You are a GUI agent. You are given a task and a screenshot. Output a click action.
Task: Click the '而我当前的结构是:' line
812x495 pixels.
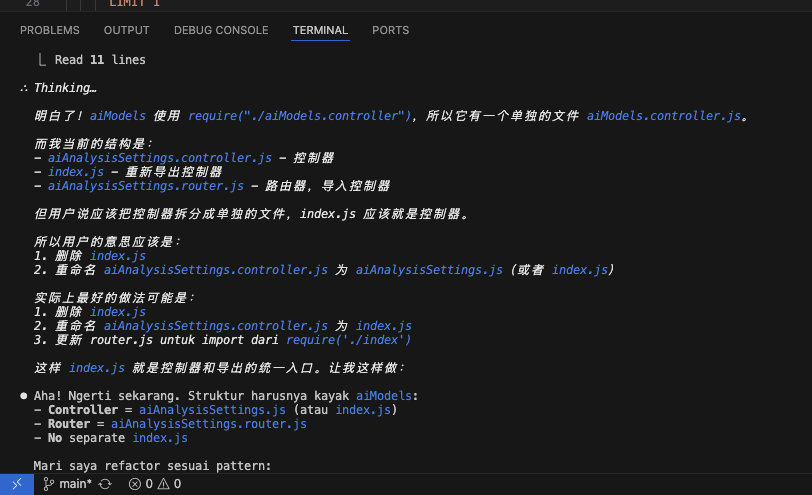pos(93,144)
